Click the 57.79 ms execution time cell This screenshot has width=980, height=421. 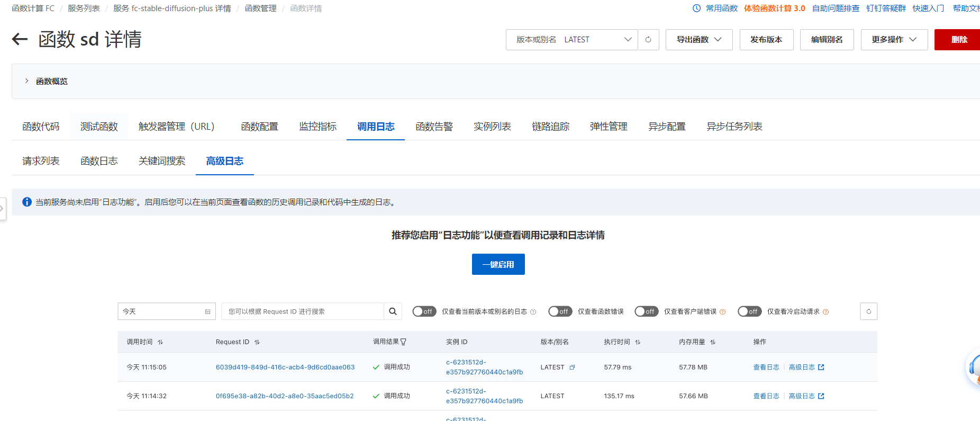tap(618, 367)
